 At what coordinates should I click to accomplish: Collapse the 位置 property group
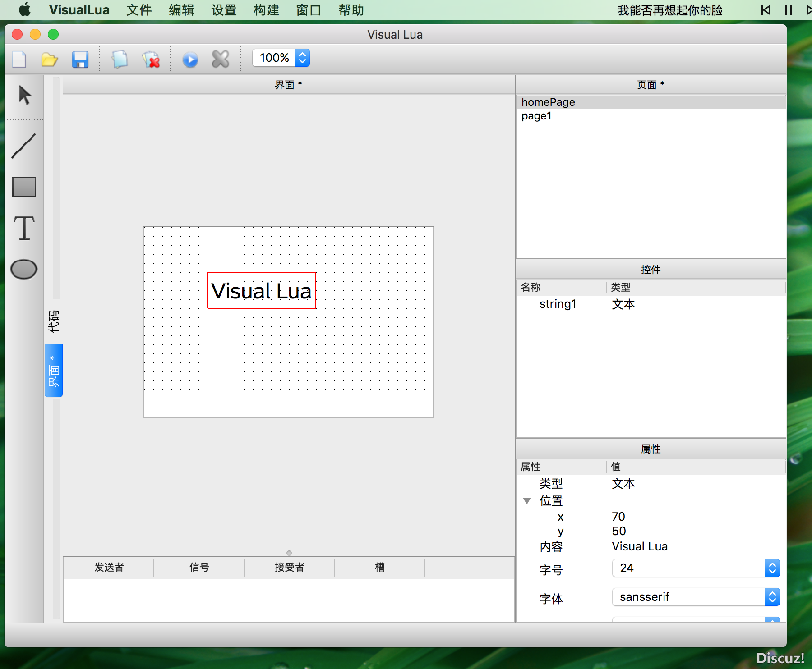coord(526,501)
